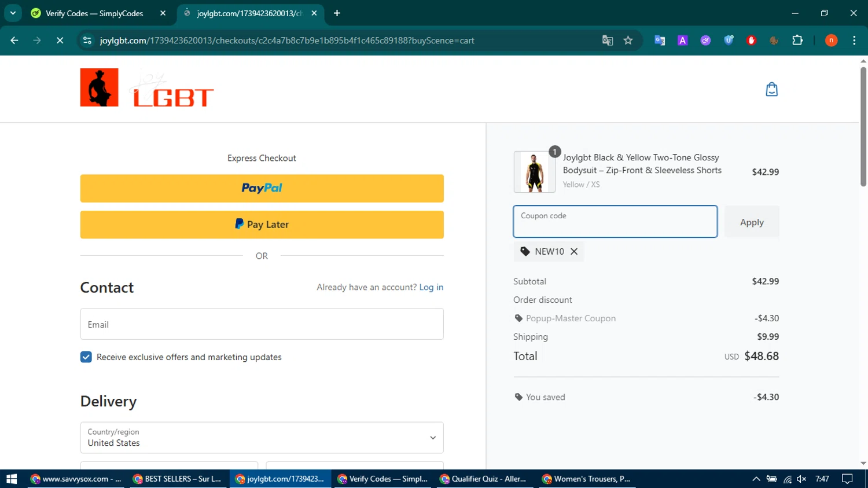This screenshot has width=868, height=488.
Task: Switch to Qualifier Quiz taskbar window
Action: click(x=484, y=479)
